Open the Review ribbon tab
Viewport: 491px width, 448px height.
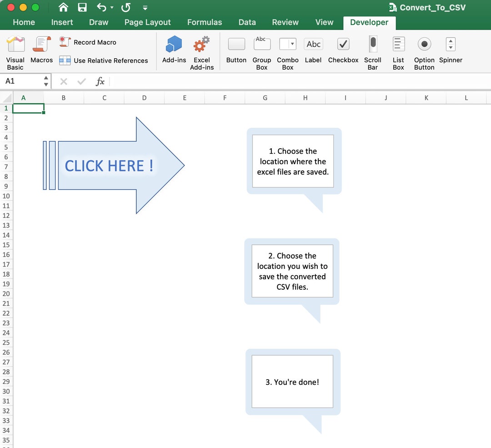pos(285,22)
